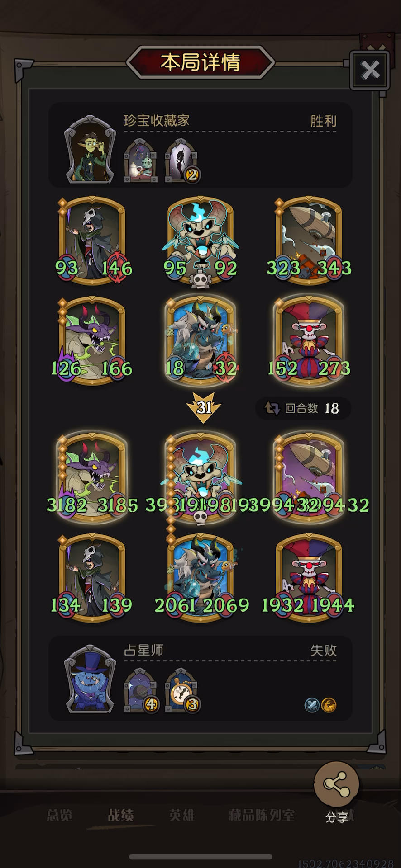This screenshot has height=868, width=401.
Task: Inspect the purple dragon card 3182/3185
Action: [x=92, y=477]
